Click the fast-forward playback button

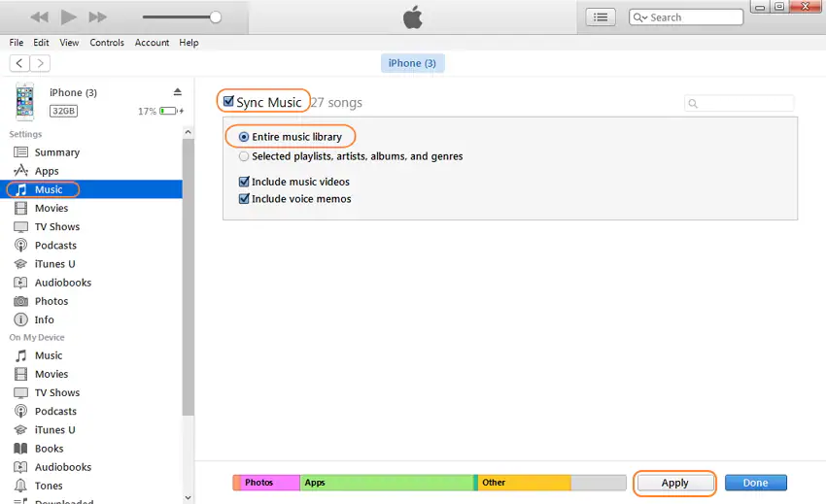click(97, 17)
